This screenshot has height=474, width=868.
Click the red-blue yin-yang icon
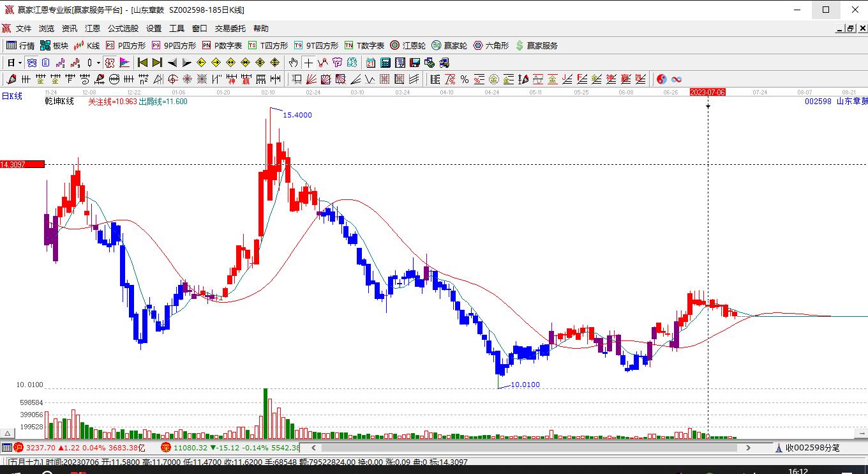coord(662,79)
